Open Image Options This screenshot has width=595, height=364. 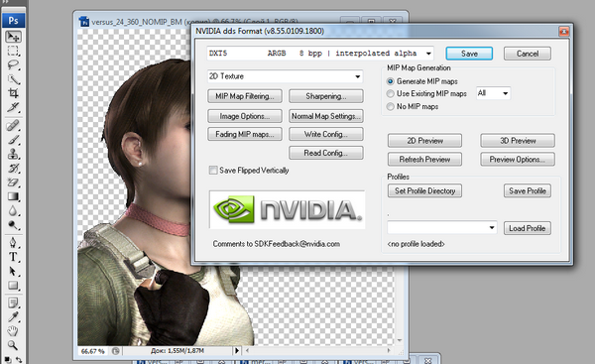[245, 116]
